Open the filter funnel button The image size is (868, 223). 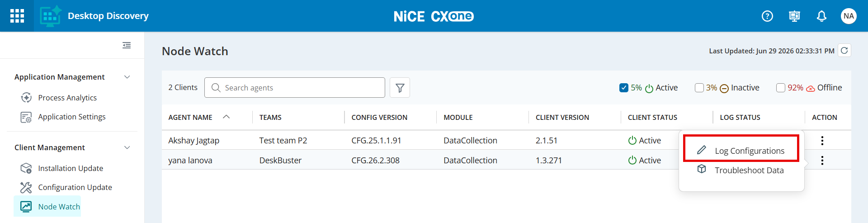coord(400,88)
